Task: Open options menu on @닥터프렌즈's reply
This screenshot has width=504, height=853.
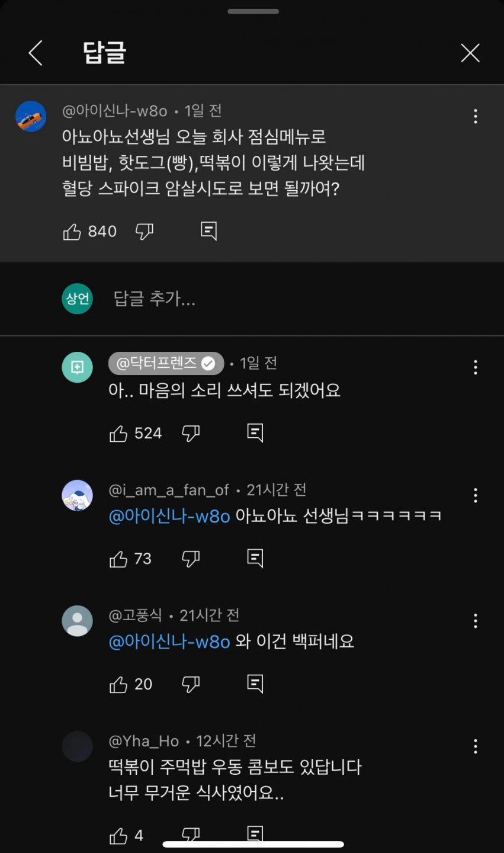Action: click(475, 367)
